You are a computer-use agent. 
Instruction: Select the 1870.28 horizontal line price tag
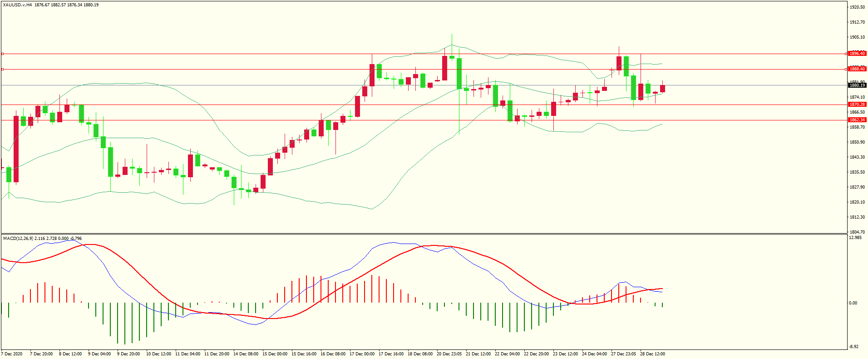point(857,105)
